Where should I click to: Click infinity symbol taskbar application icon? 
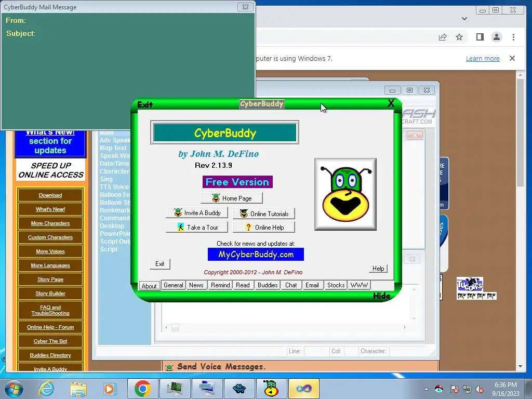[x=303, y=389]
